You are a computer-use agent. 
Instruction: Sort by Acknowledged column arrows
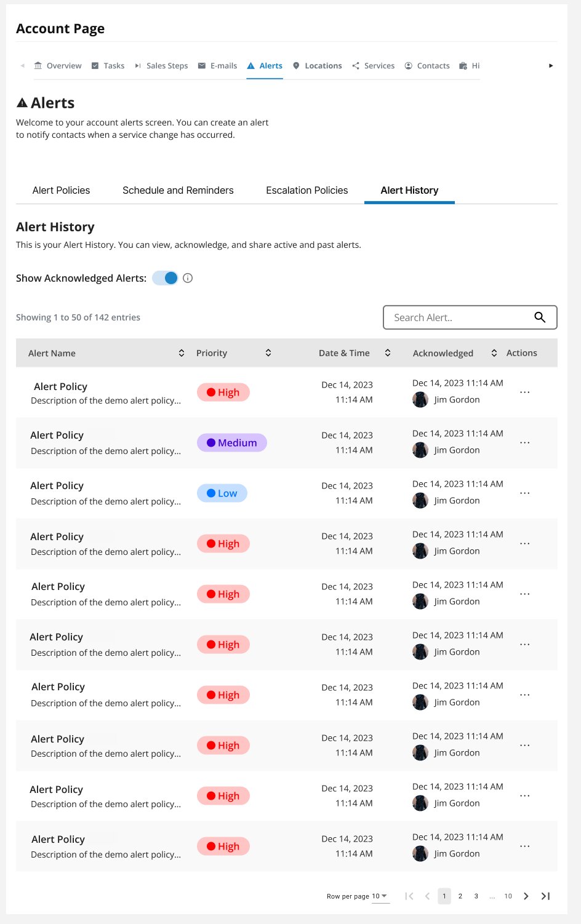point(494,353)
